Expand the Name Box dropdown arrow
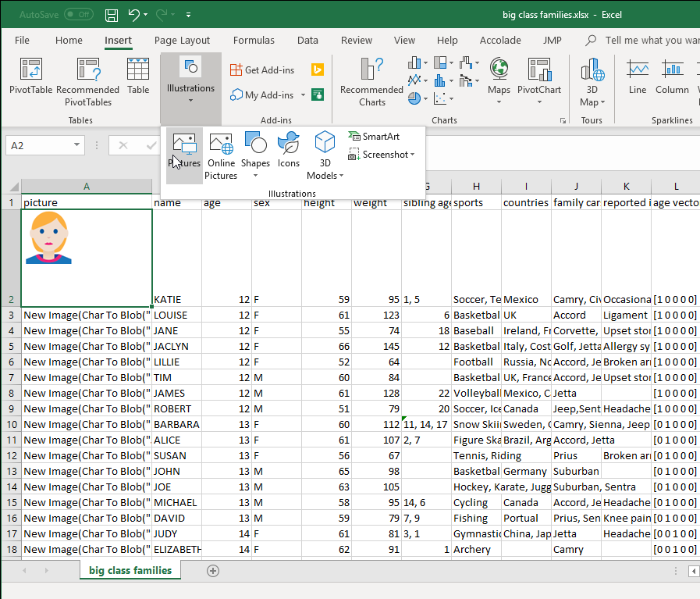 76,145
